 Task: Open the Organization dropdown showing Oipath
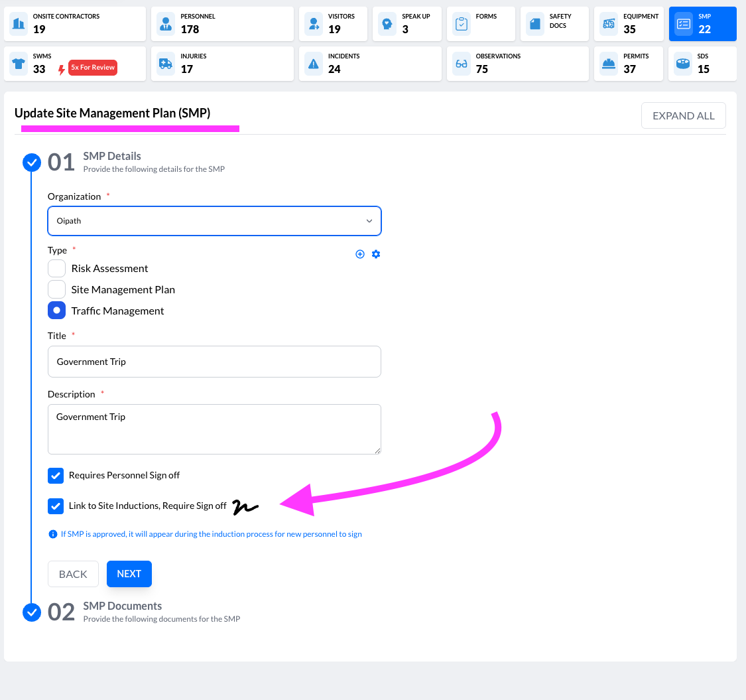point(214,221)
